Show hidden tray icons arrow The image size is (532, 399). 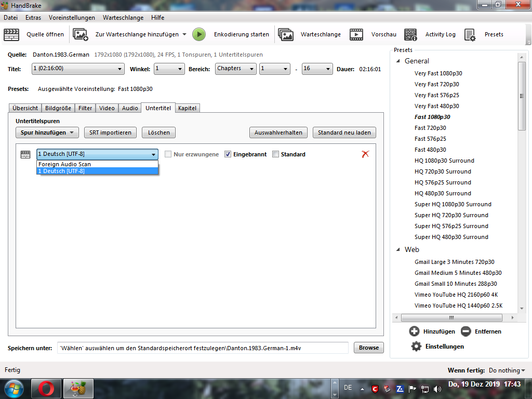pos(362,389)
